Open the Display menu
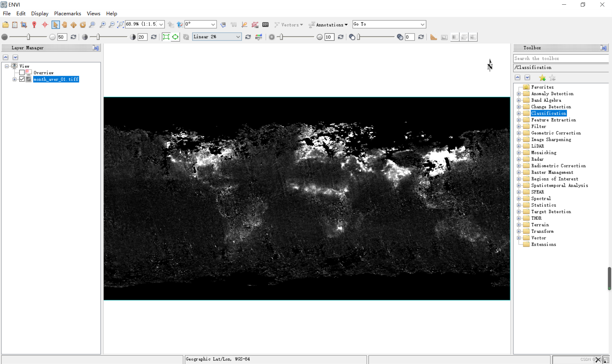 [x=40, y=13]
